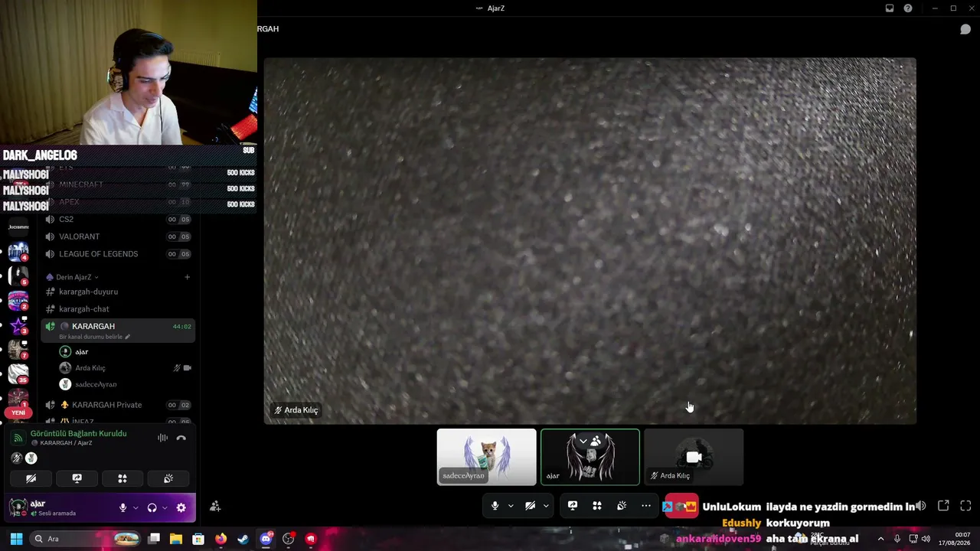Open voice connection signal details icon
Image resolution: width=980 pixels, height=551 pixels.
(18, 438)
